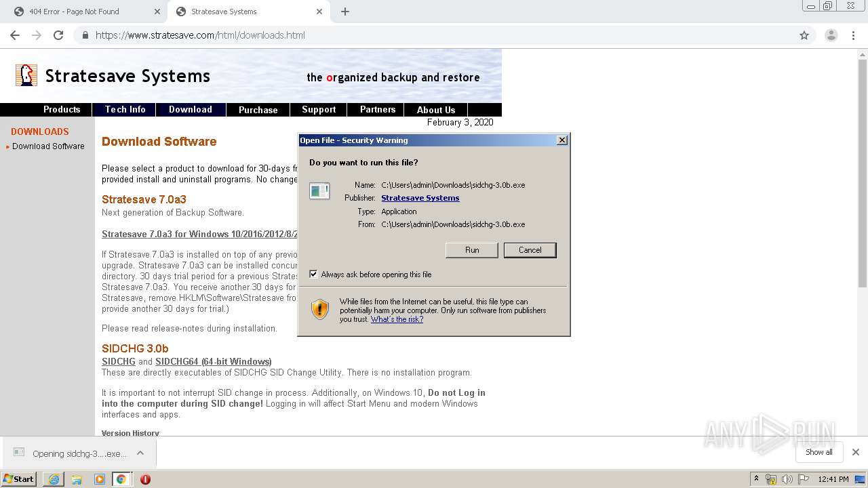This screenshot has height=488, width=868.
Task: Open the Partners menu item
Action: click(x=378, y=109)
